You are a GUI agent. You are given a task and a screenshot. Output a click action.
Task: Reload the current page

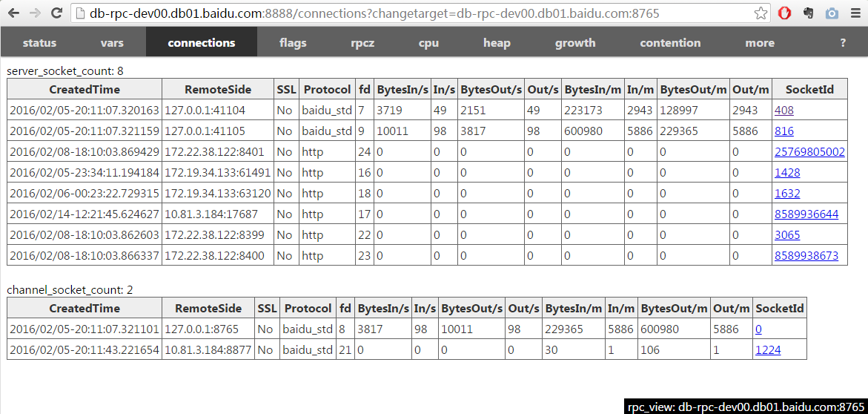(x=57, y=13)
